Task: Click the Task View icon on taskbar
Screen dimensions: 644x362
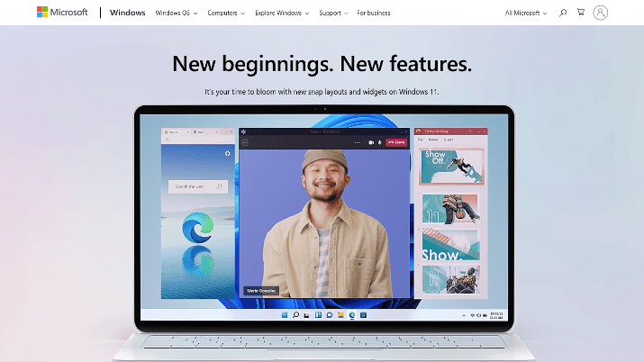Action: pyautogui.click(x=307, y=315)
